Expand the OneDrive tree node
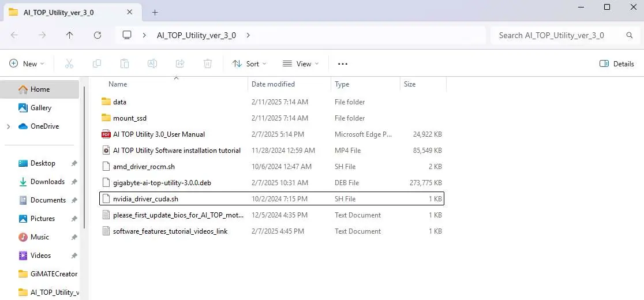Screen dimensions: 644x300 (x=9, y=126)
